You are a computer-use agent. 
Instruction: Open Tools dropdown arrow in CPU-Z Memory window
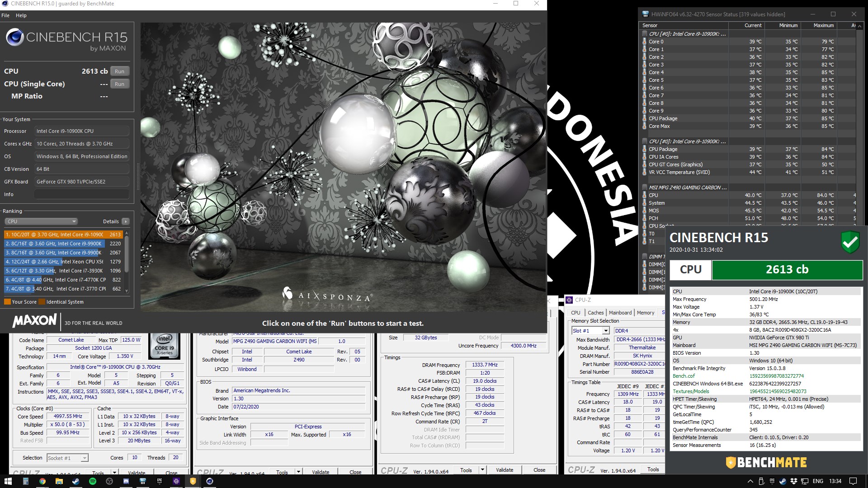482,470
